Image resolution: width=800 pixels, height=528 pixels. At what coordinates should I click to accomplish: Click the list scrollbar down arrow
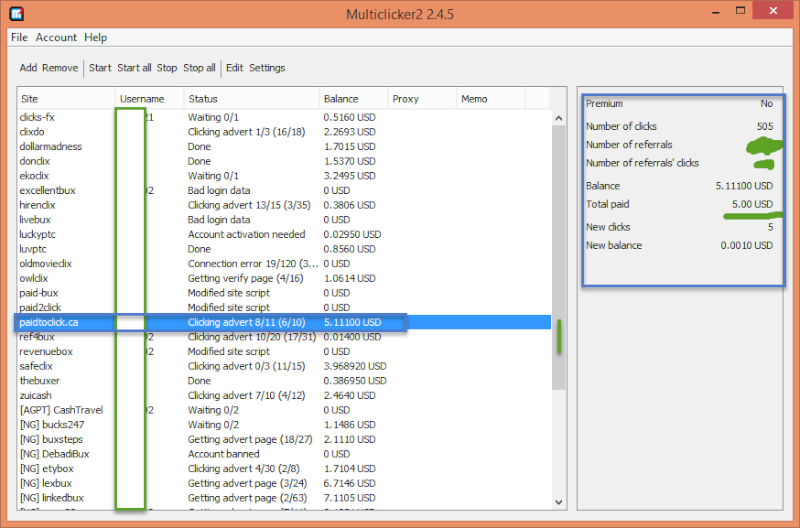point(559,502)
